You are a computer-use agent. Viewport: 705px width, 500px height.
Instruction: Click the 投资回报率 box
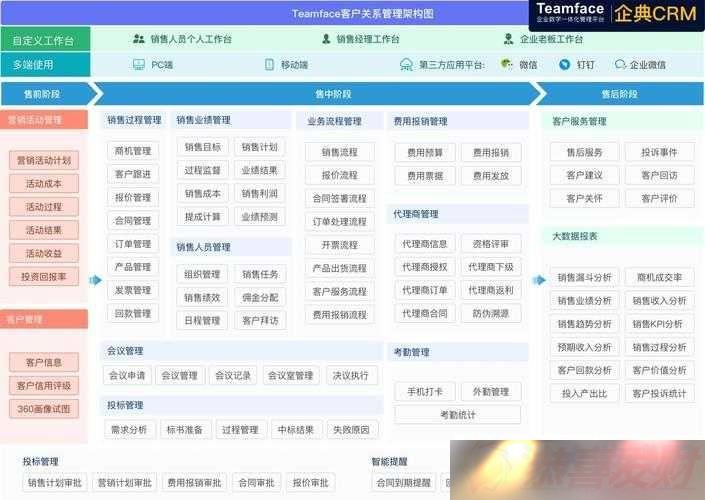[x=44, y=277]
